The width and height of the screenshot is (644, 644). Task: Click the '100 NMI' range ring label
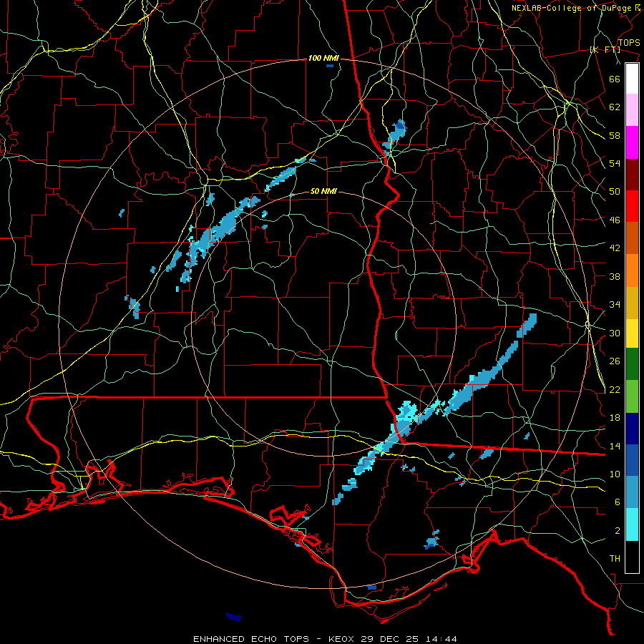pyautogui.click(x=323, y=59)
